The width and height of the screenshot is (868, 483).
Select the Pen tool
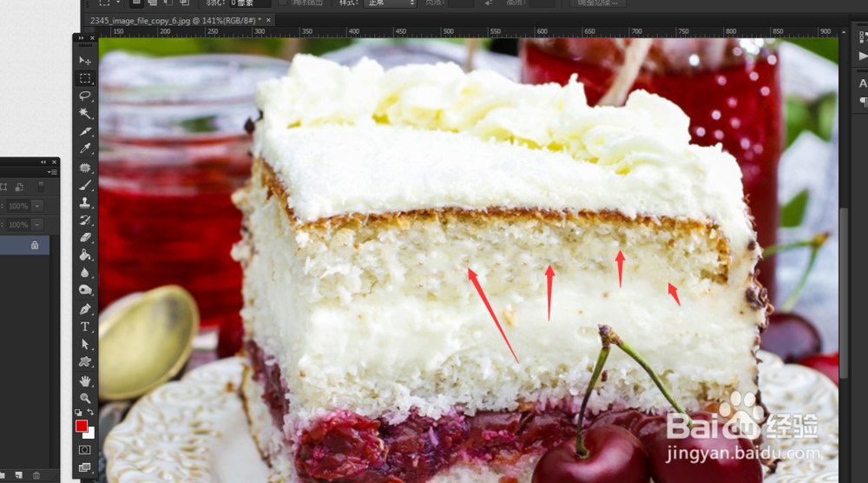point(85,309)
